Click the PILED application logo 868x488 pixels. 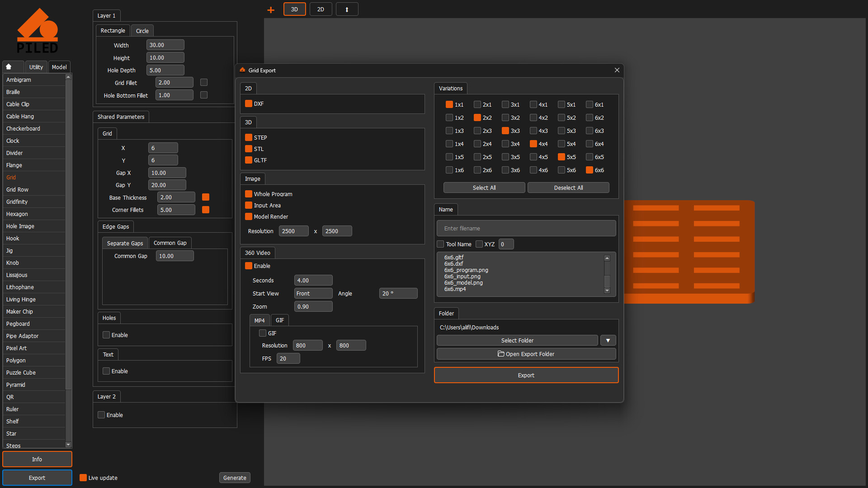click(38, 30)
